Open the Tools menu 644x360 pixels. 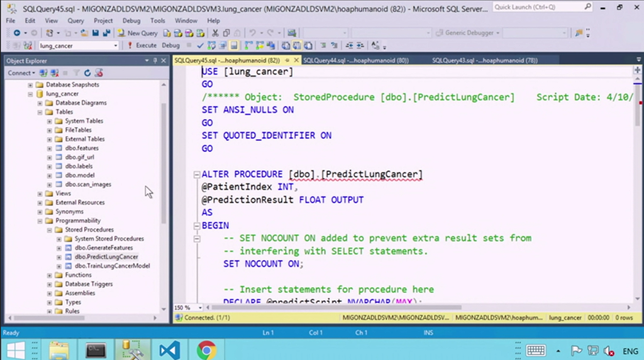[157, 21]
